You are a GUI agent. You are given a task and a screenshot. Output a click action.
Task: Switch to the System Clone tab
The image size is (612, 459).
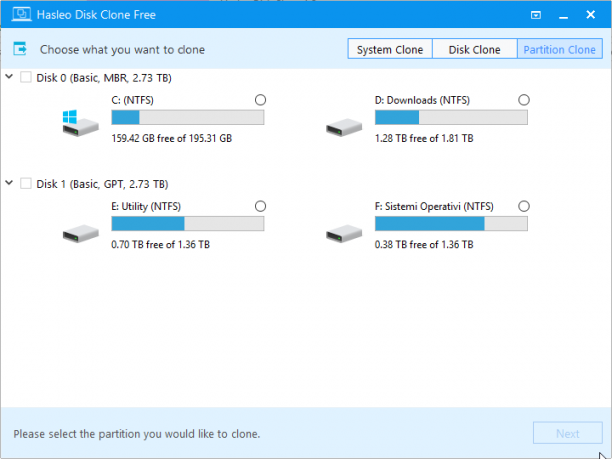point(390,49)
